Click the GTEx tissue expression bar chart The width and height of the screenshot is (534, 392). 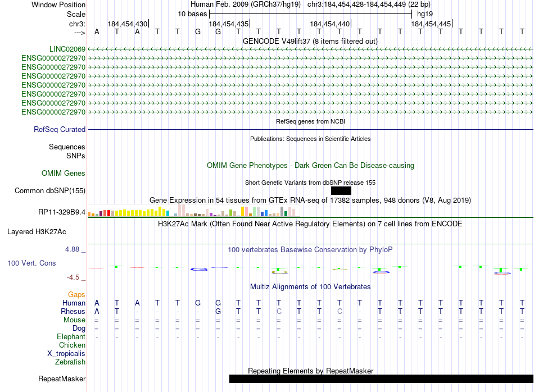click(193, 211)
